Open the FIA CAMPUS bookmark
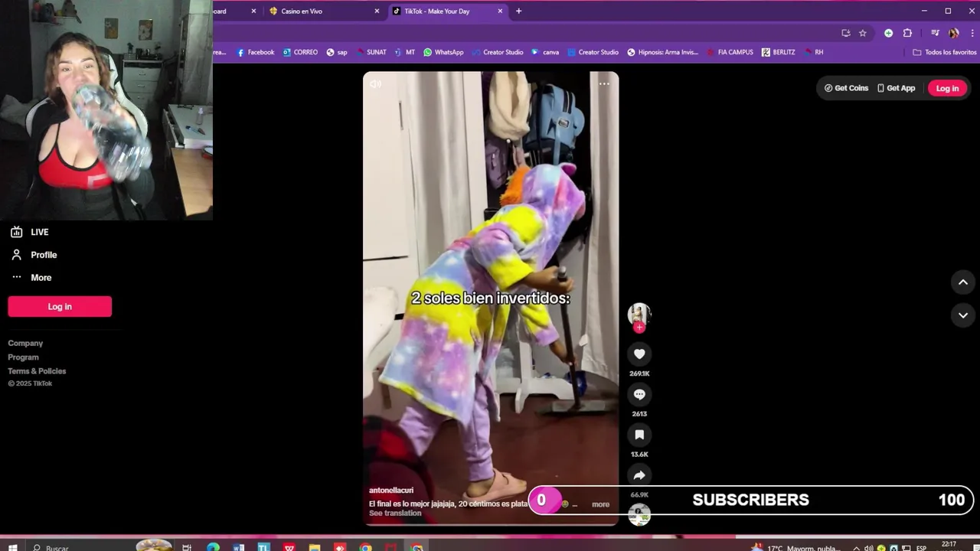 (x=730, y=52)
